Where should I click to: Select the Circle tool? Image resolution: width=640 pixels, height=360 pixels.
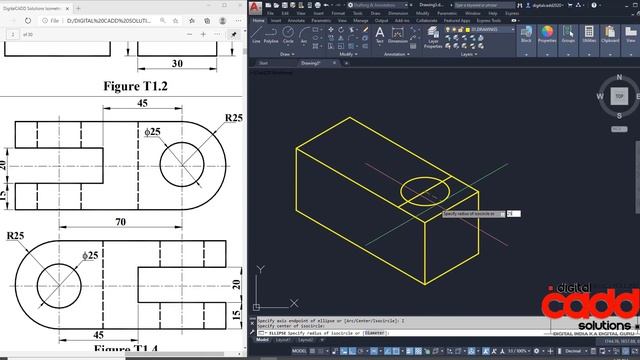point(288,35)
